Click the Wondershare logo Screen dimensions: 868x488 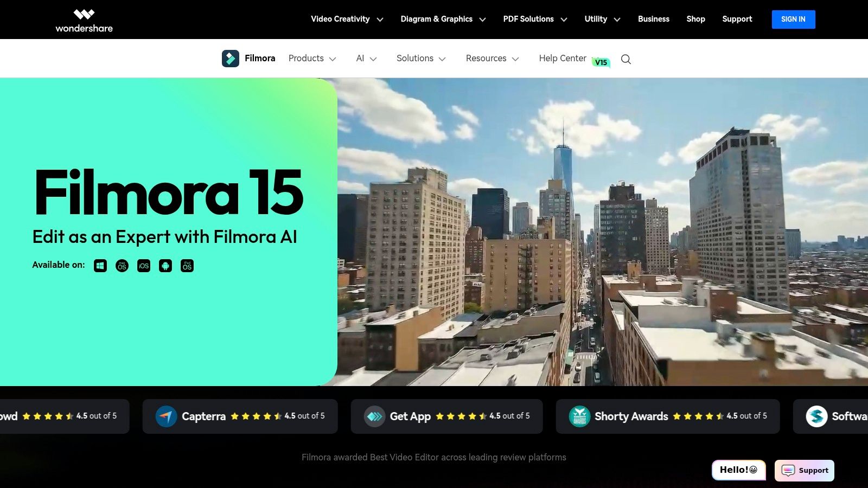tap(84, 20)
